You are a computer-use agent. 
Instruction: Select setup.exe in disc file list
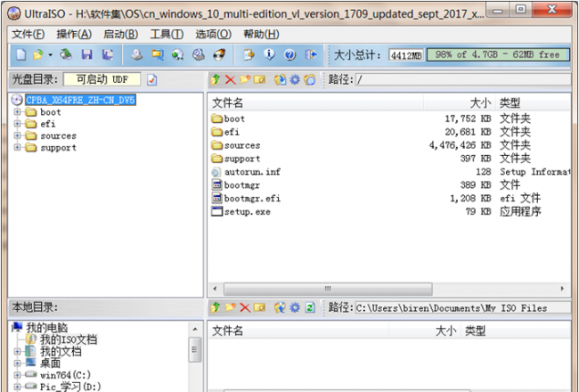click(x=247, y=212)
